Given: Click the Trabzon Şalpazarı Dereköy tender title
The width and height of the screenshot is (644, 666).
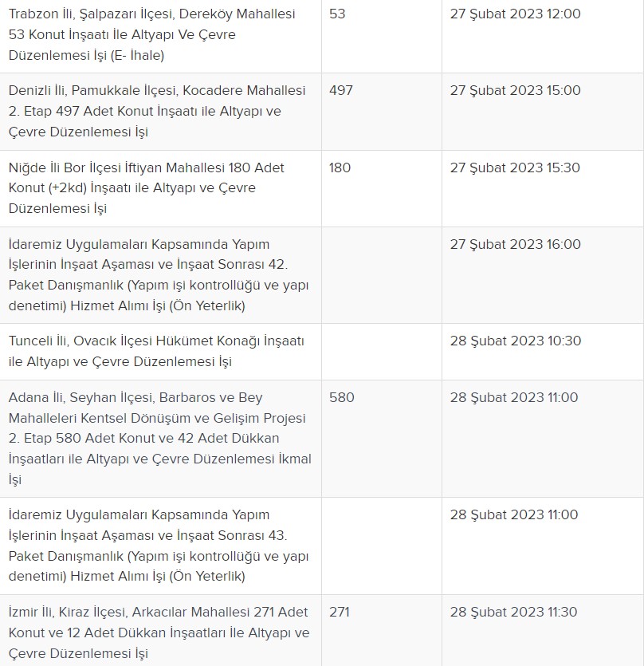Looking at the screenshot, I should click(x=151, y=35).
